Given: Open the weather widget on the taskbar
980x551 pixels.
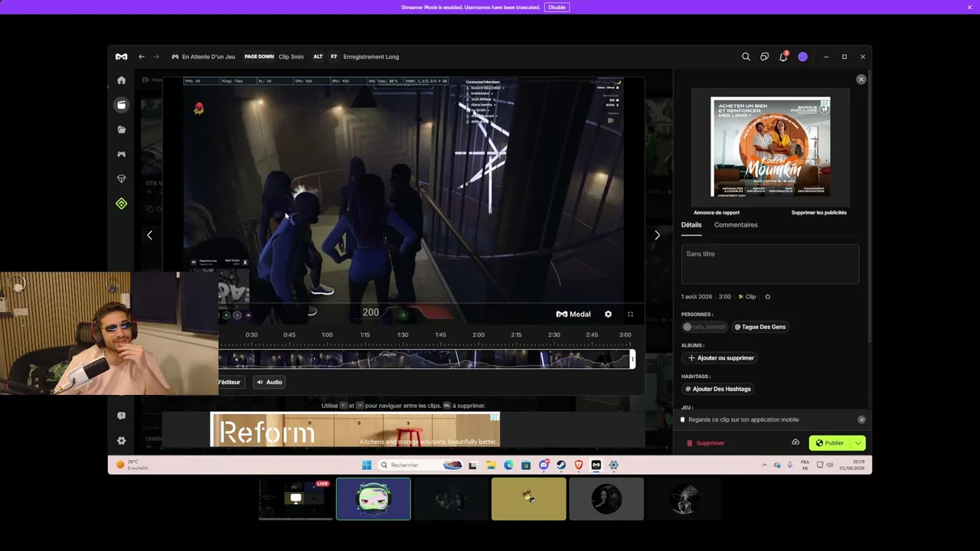Looking at the screenshot, I should 132,465.
